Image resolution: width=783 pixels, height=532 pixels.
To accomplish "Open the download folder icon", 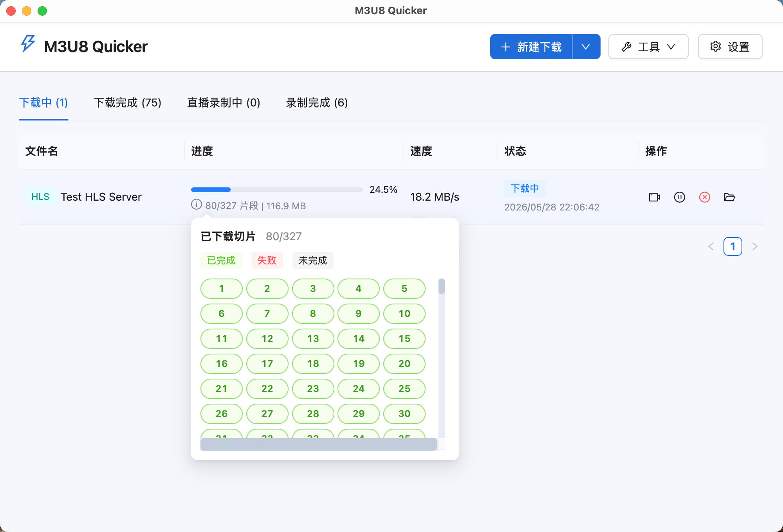I will (x=730, y=197).
